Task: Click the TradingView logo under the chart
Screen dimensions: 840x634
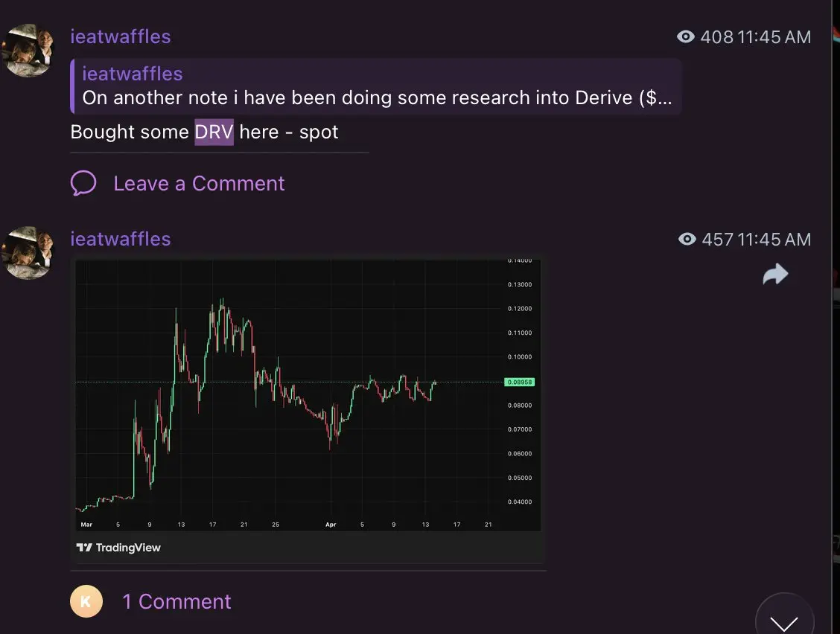Action: (x=118, y=547)
